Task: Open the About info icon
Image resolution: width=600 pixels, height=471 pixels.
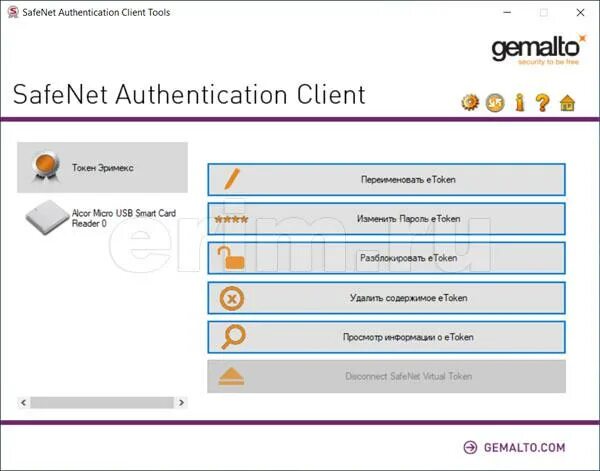Action: pyautogui.click(x=519, y=103)
